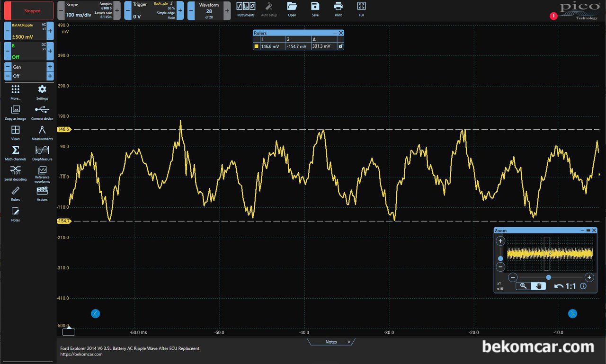Open the Trigger settings panel
606x364 pixels.
click(x=154, y=10)
